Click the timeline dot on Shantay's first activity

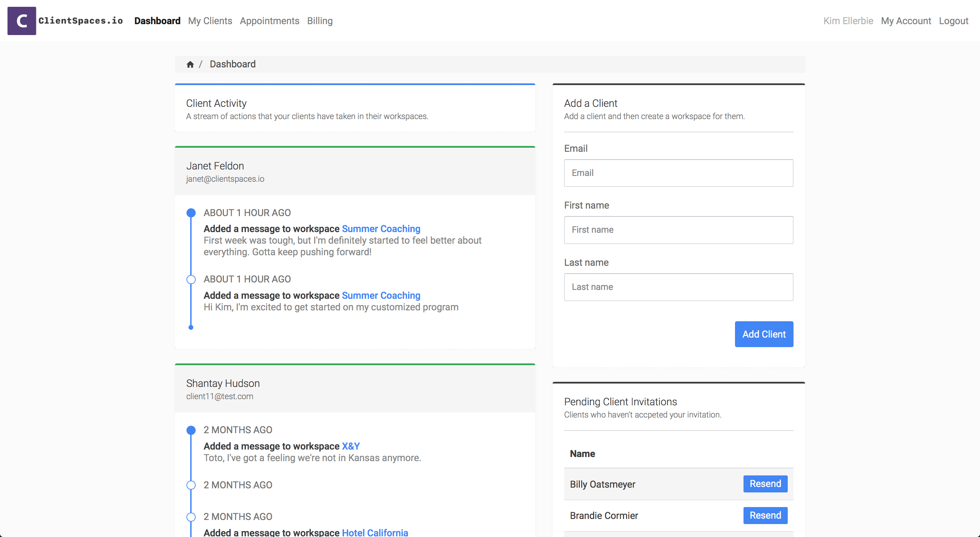[191, 430]
